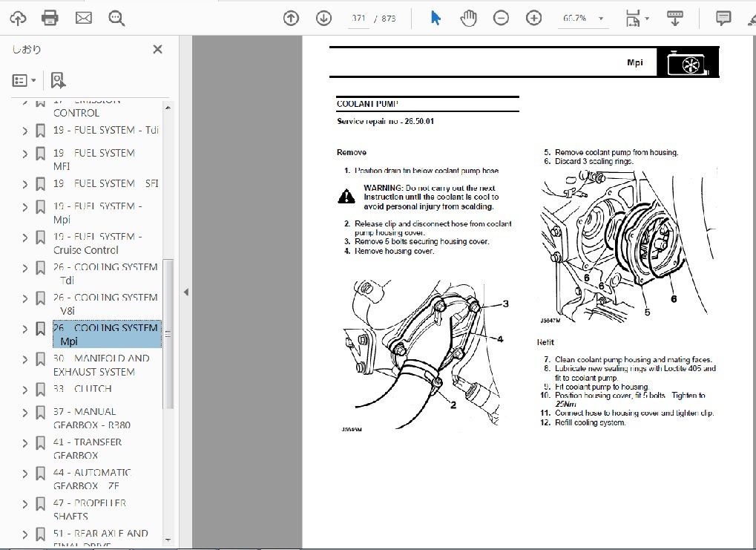
Task: Open bookmark 19 - FUEL SYSTEM - Mpi
Action: (97, 213)
